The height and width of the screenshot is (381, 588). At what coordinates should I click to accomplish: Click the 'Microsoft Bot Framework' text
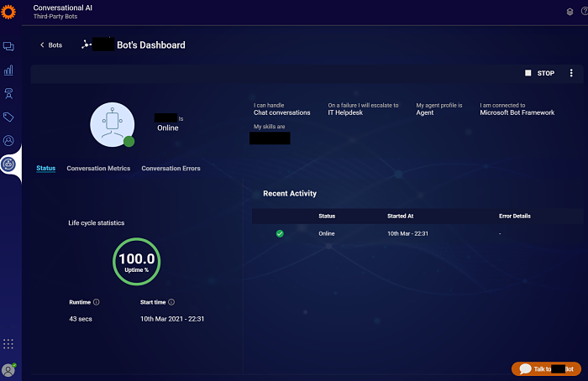[x=517, y=112]
